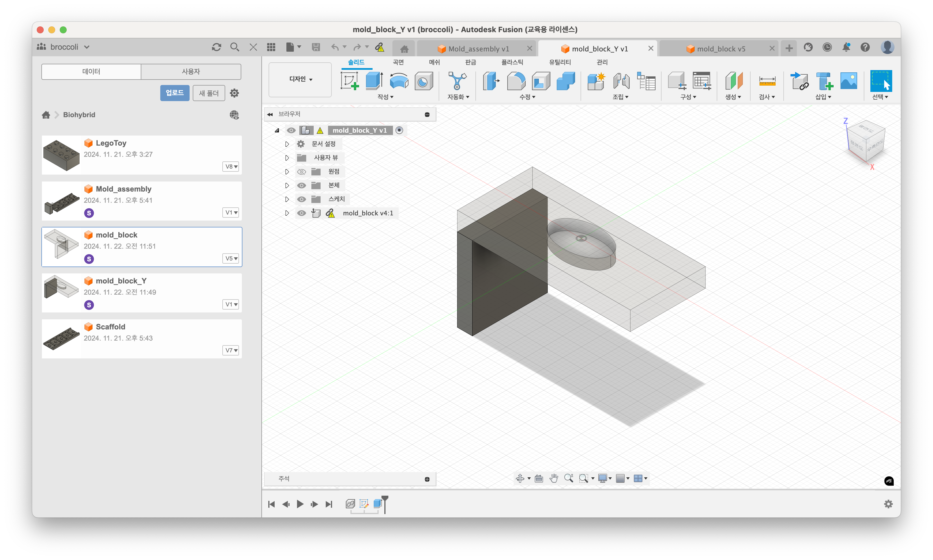Open the notifications bell icon
This screenshot has height=560, width=933.
(846, 47)
